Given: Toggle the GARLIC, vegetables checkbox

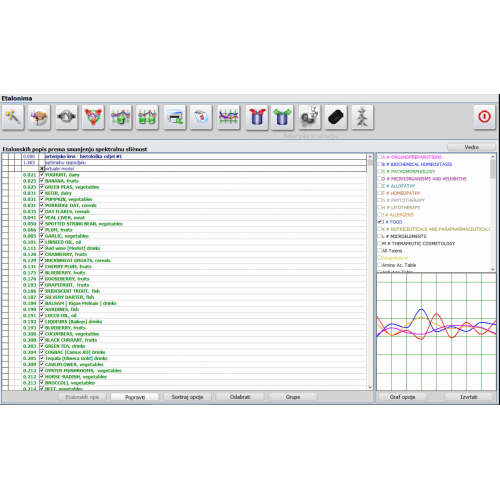Looking at the screenshot, I should pos(42,236).
